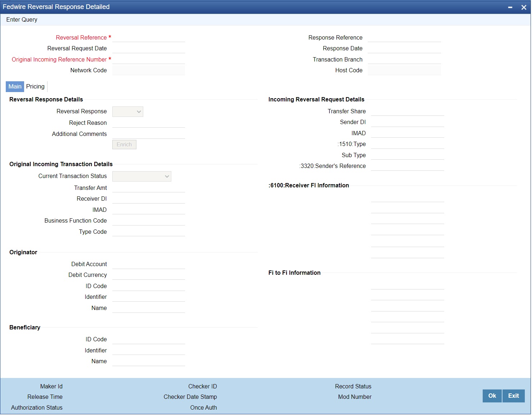Click the Business Function Code field

pos(149,221)
